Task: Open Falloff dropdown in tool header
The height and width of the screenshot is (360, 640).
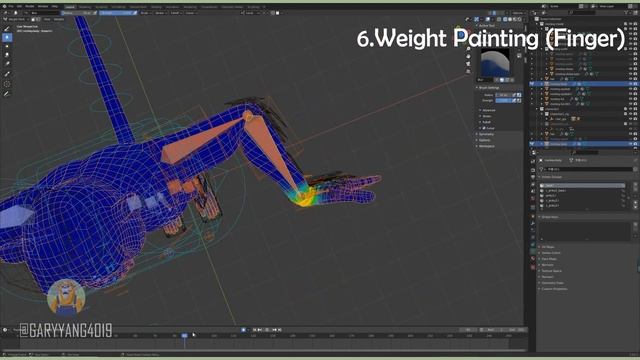Action: tap(176, 13)
